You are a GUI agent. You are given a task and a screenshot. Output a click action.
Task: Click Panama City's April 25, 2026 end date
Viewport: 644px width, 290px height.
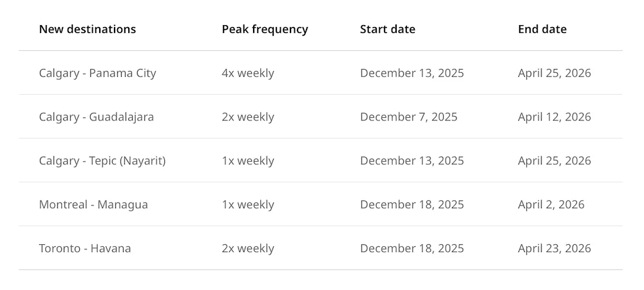pos(554,73)
